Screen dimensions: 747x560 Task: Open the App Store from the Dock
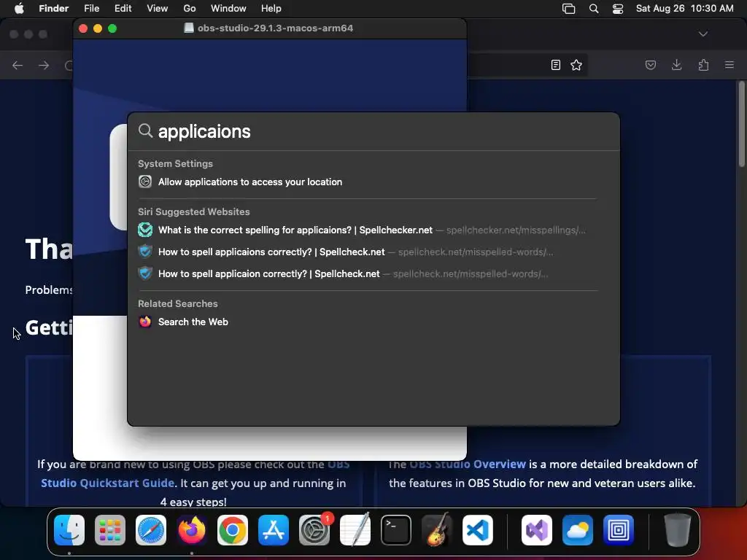pos(274,530)
